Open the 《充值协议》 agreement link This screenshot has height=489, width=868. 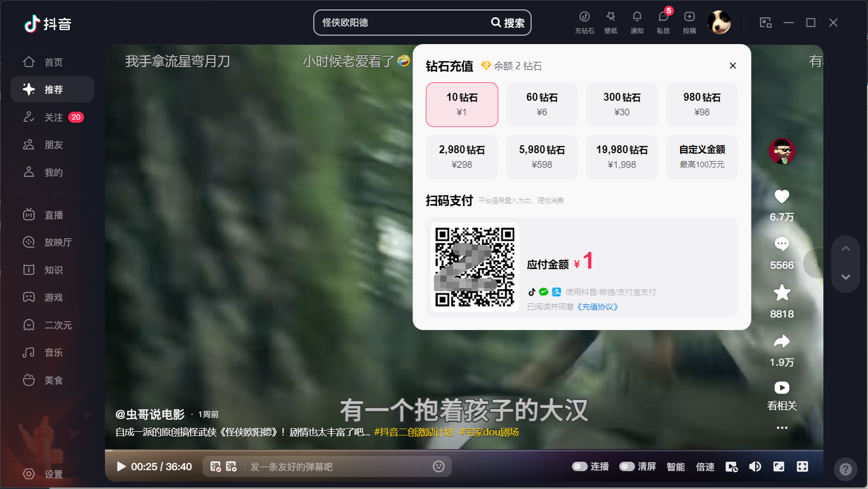coord(598,306)
